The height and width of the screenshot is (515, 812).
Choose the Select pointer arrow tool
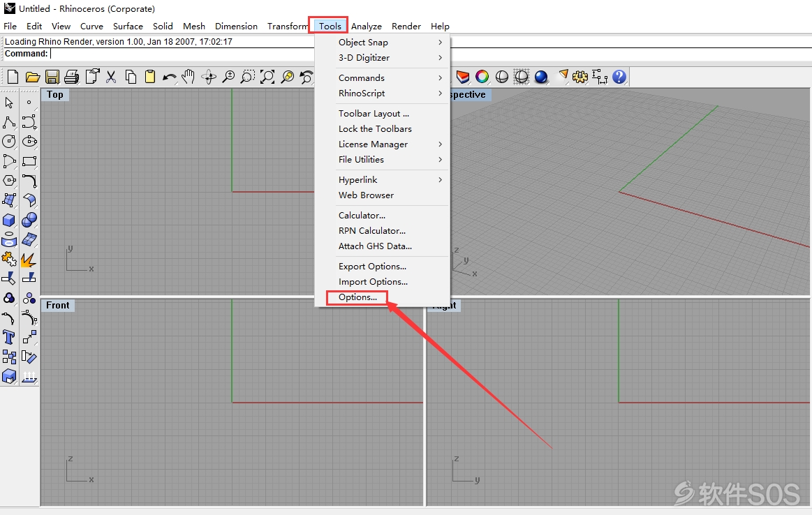pos(9,103)
